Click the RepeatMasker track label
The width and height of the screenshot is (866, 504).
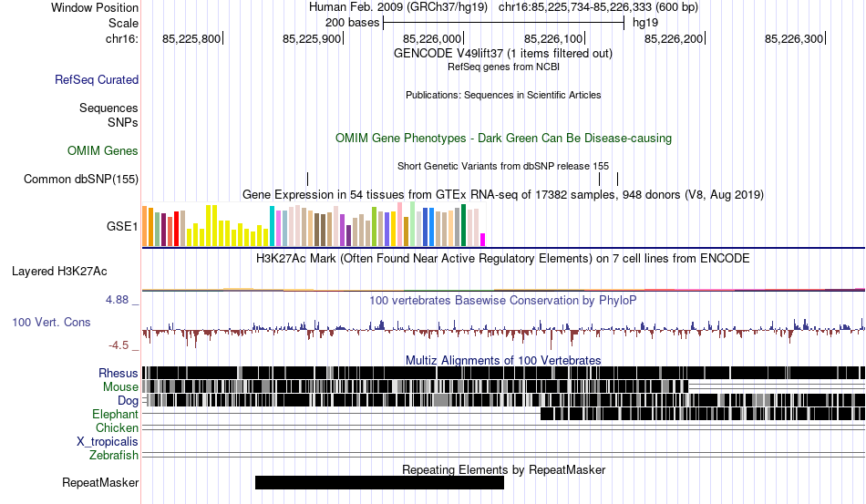[100, 482]
